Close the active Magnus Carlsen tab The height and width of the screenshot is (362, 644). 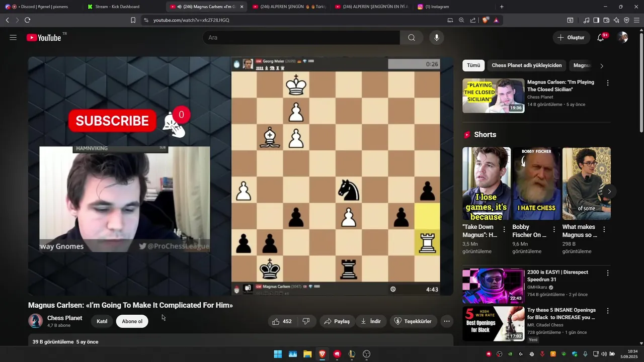(242, 7)
